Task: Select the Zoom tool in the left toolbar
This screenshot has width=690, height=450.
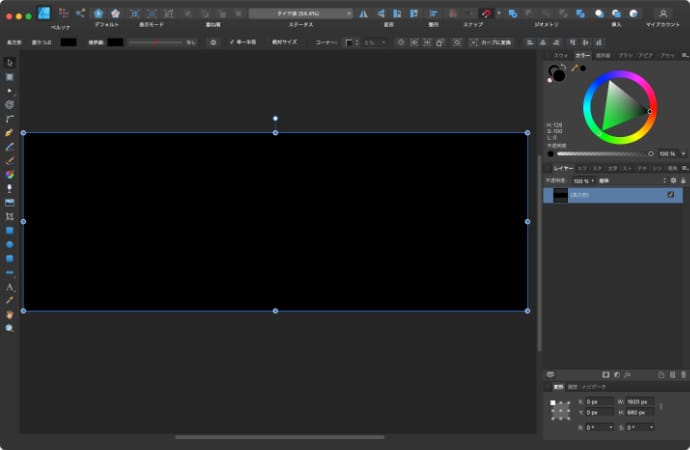Action: tap(9, 327)
